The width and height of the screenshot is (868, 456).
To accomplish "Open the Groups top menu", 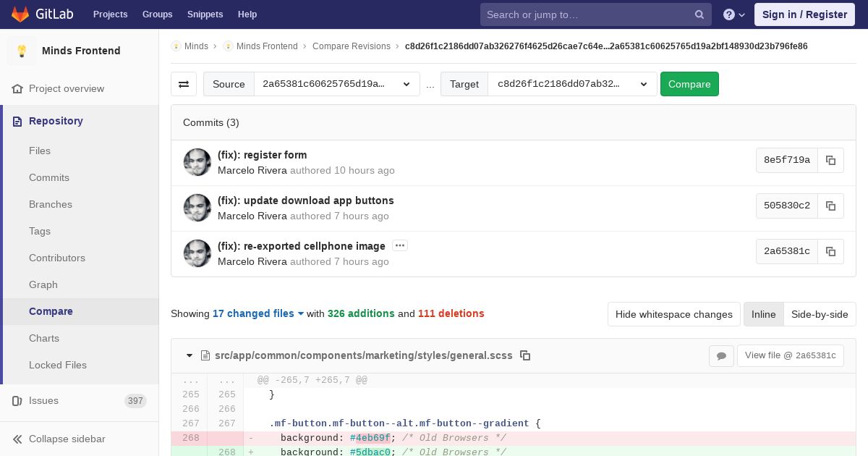I will pos(157,14).
